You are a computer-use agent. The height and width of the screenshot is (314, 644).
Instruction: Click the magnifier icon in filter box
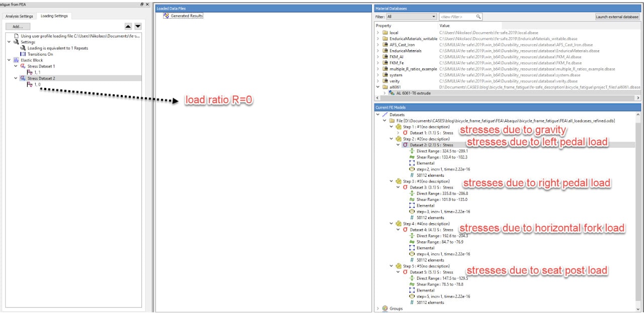click(478, 17)
